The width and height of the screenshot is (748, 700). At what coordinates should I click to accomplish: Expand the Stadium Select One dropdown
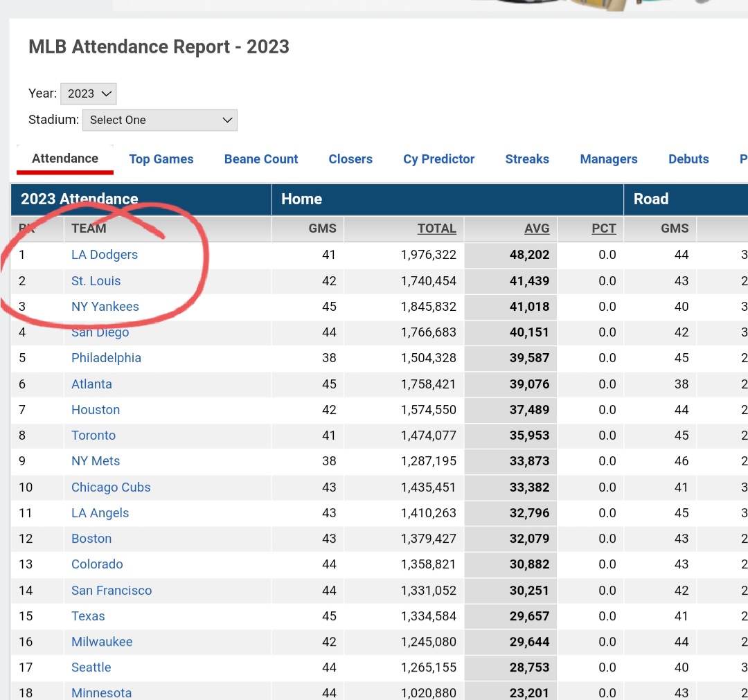(160, 120)
